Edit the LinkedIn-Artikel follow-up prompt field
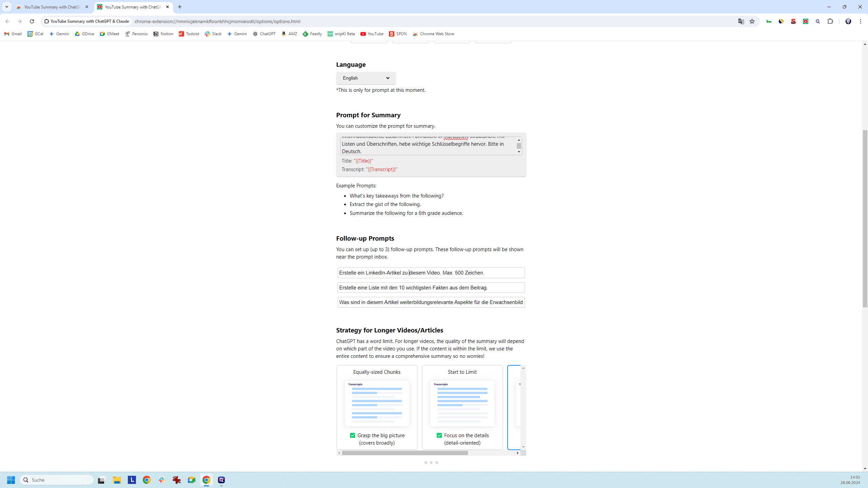The width and height of the screenshot is (868, 488). (431, 273)
